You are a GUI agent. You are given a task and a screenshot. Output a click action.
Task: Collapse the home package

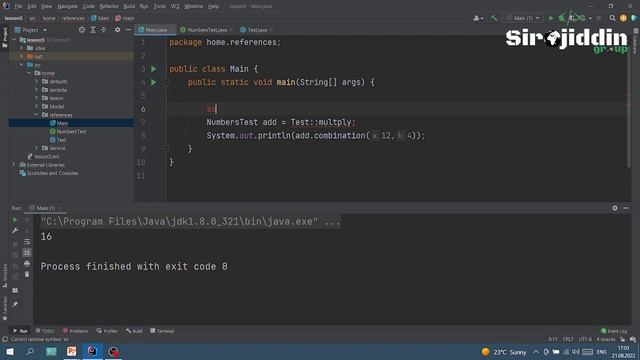coord(29,73)
